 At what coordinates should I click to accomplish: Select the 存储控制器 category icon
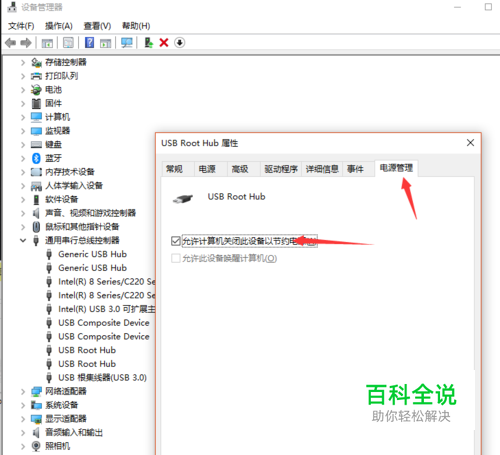click(36, 62)
